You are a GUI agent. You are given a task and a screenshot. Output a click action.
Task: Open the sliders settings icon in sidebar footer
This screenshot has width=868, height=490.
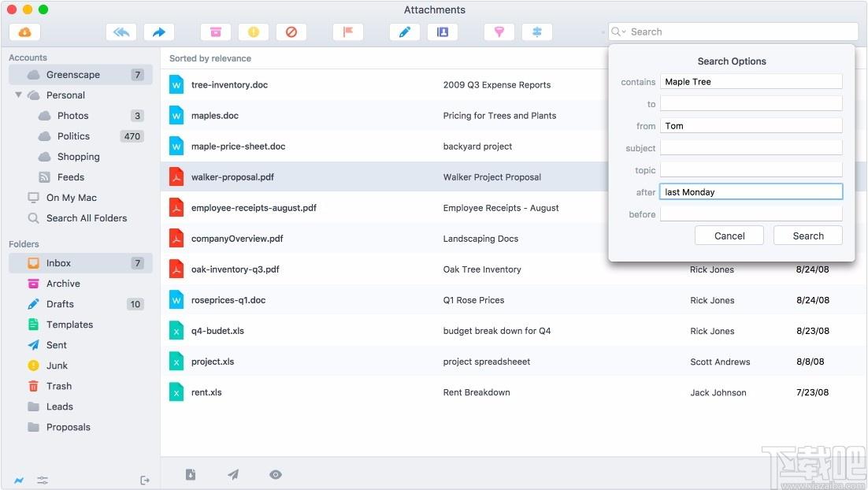pyautogui.click(x=43, y=480)
